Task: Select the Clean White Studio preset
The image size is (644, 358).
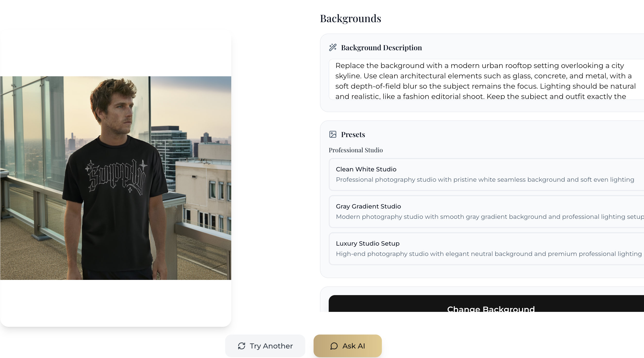Action: 485,174
